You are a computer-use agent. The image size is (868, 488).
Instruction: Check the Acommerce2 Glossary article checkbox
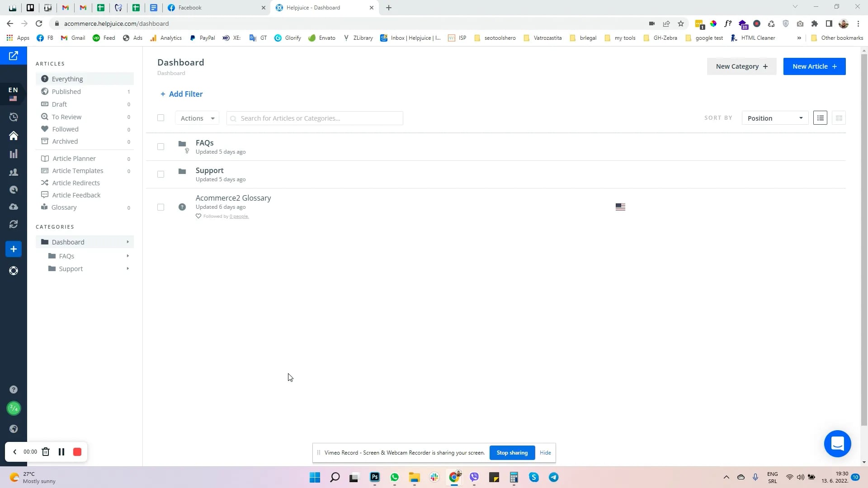point(160,207)
